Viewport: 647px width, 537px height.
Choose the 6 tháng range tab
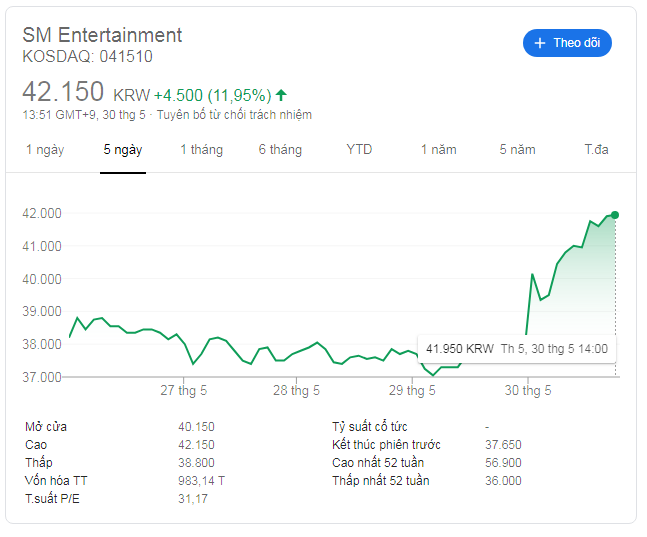(x=280, y=149)
